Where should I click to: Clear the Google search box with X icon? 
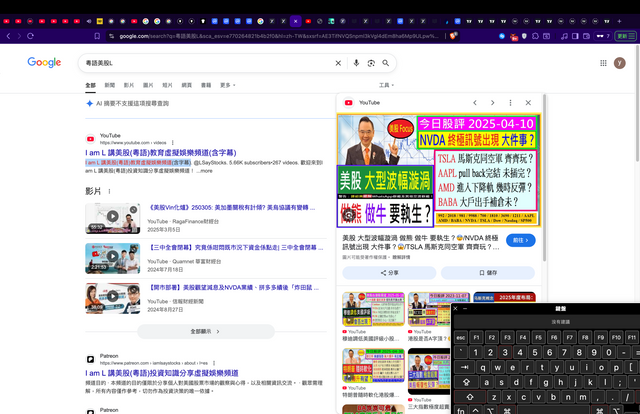(338, 63)
